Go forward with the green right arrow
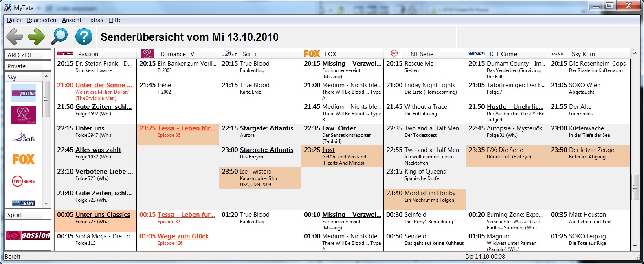 (37, 37)
